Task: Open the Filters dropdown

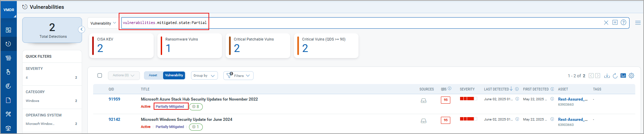Action: click(x=238, y=76)
